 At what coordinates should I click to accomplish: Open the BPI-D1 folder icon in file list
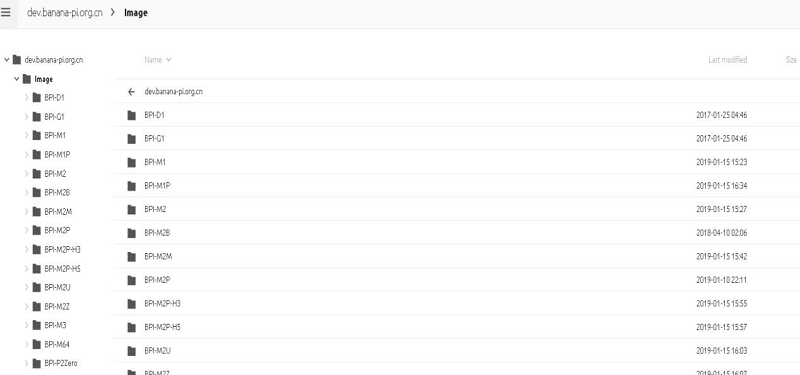[132, 115]
